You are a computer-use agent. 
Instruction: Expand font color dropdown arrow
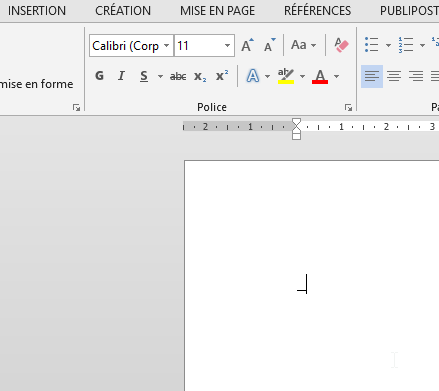pyautogui.click(x=336, y=76)
